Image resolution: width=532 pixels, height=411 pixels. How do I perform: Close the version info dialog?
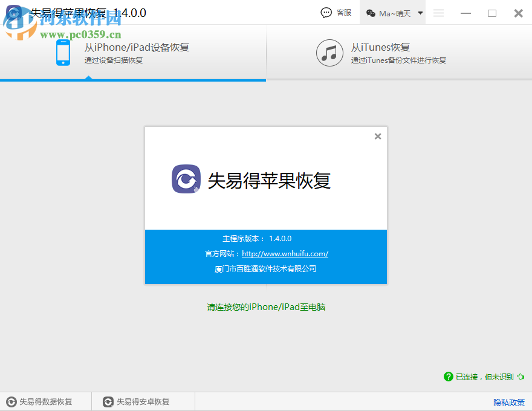pos(378,136)
